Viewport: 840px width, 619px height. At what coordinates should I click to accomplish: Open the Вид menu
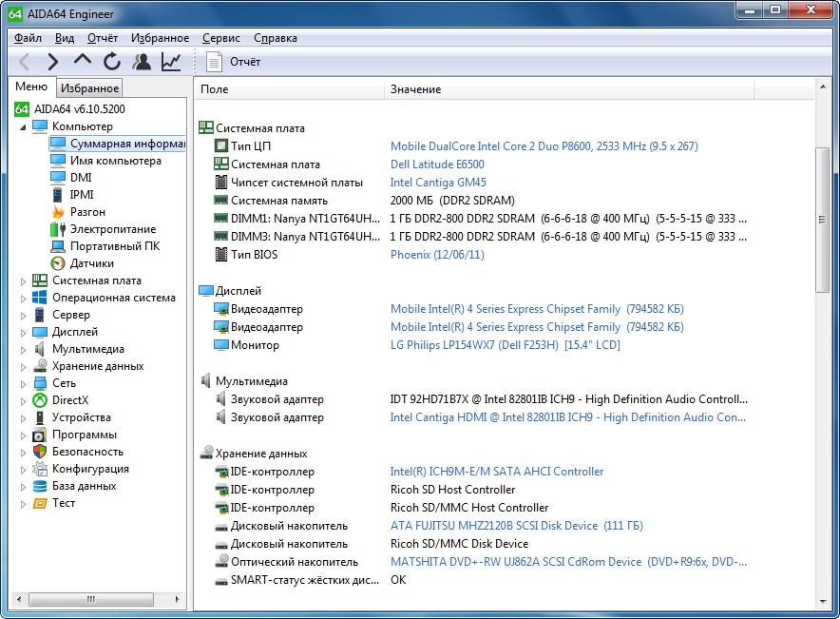pyautogui.click(x=65, y=38)
